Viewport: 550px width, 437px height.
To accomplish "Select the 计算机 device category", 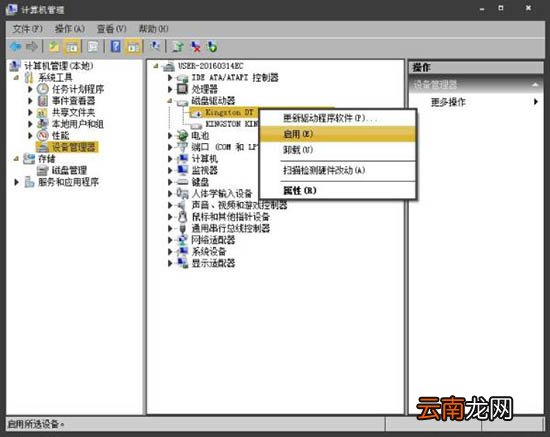I will coord(204,159).
